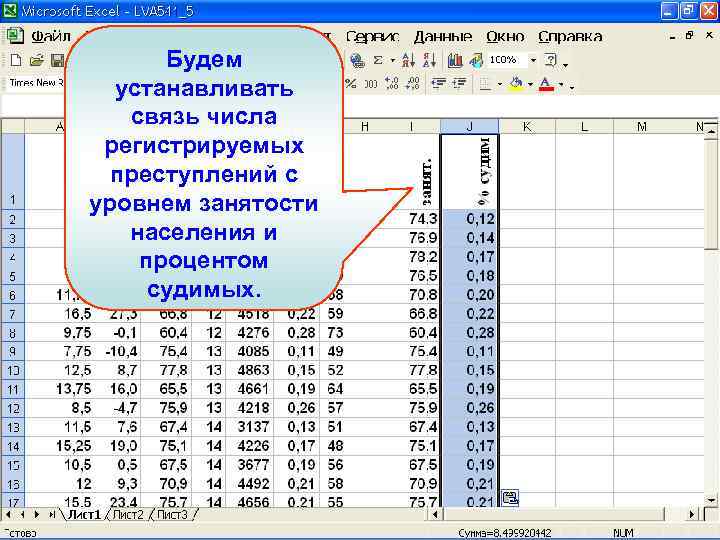The width and height of the screenshot is (720, 540).
Task: Switch to sheet tab Лист3
Action: pyautogui.click(x=172, y=515)
